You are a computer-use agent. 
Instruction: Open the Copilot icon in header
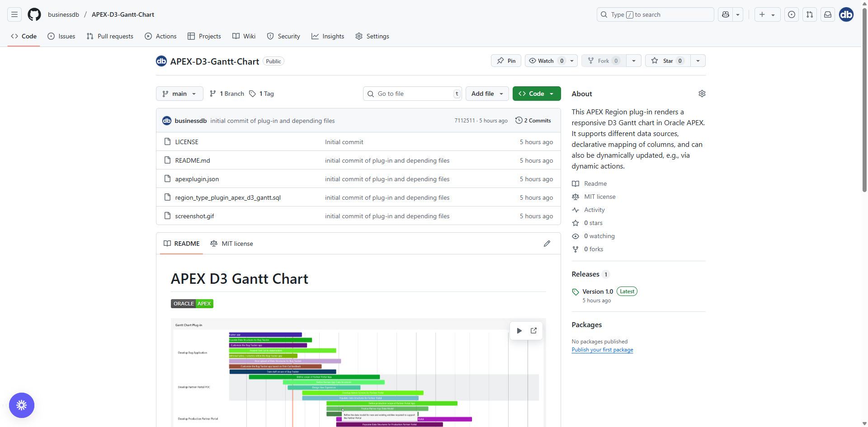[726, 14]
